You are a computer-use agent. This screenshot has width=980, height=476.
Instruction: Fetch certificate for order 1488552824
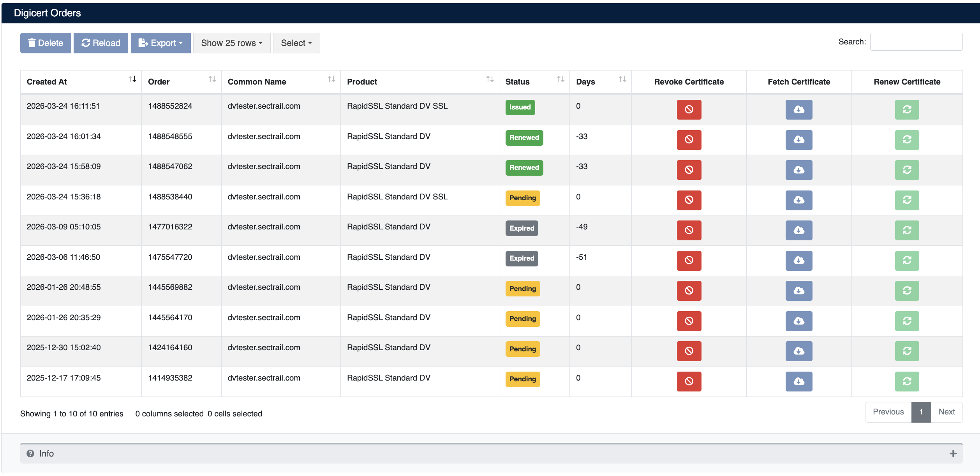pyautogui.click(x=798, y=109)
